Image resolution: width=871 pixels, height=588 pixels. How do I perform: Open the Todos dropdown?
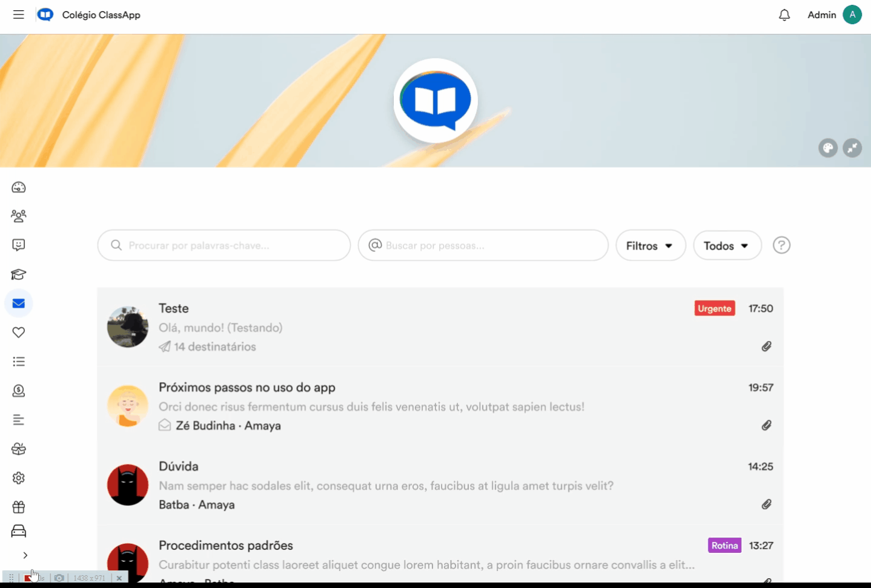pos(727,245)
